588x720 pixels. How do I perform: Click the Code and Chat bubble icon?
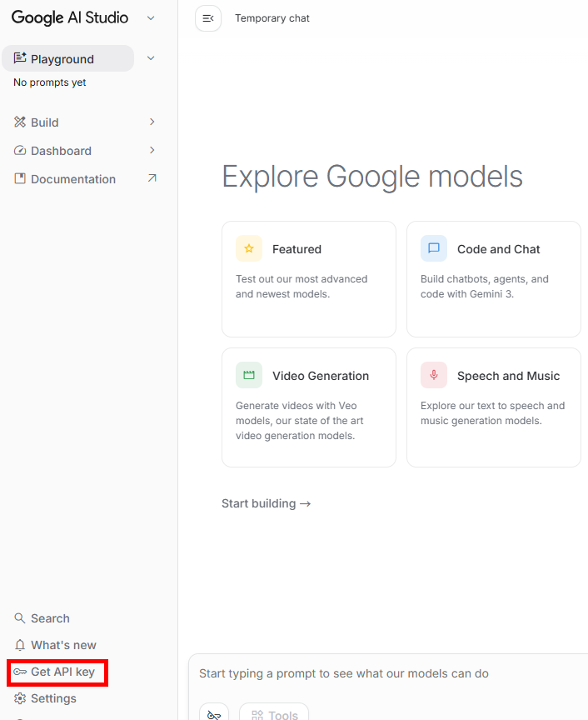[x=434, y=248]
